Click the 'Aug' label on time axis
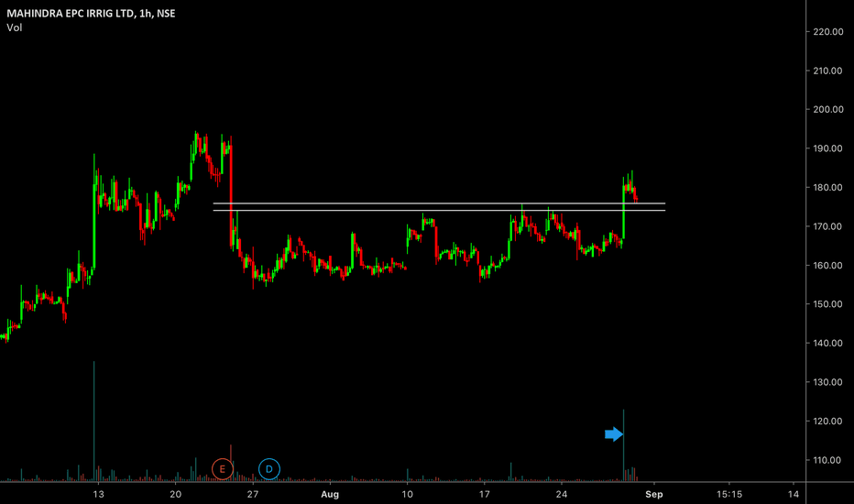The height and width of the screenshot is (504, 854). click(330, 494)
